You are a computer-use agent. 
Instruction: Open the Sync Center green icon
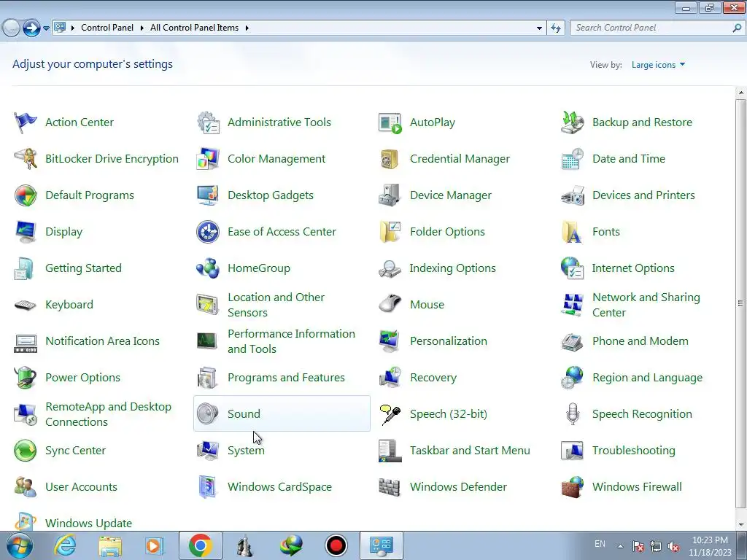point(26,451)
